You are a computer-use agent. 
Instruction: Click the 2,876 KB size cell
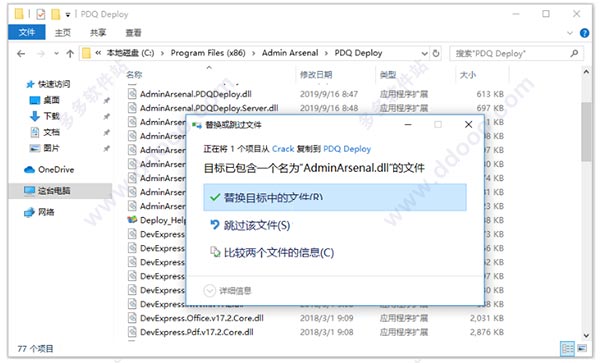[487, 332]
